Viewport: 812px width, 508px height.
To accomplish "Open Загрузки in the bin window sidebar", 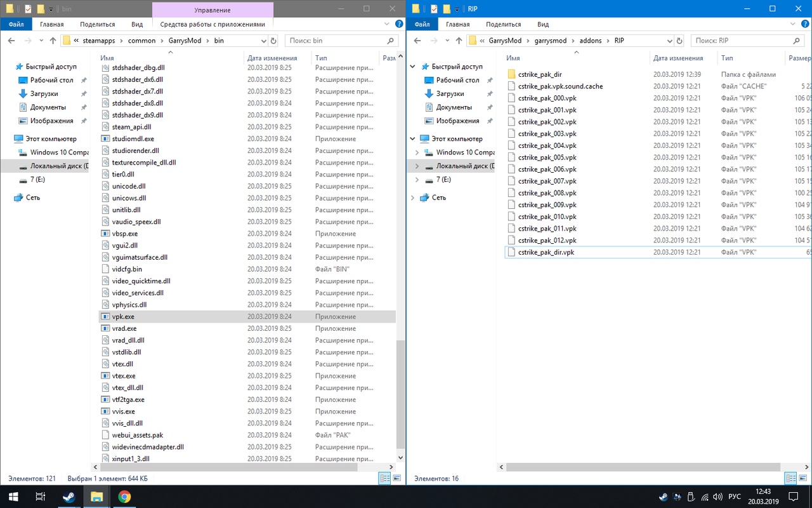I will [44, 93].
